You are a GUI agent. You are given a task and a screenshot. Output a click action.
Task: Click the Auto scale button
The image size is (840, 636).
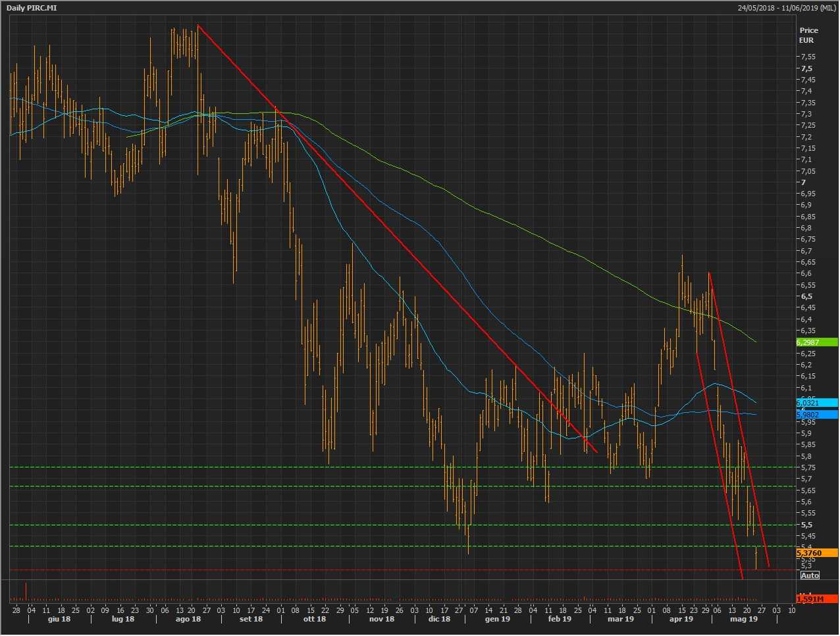coord(810,575)
